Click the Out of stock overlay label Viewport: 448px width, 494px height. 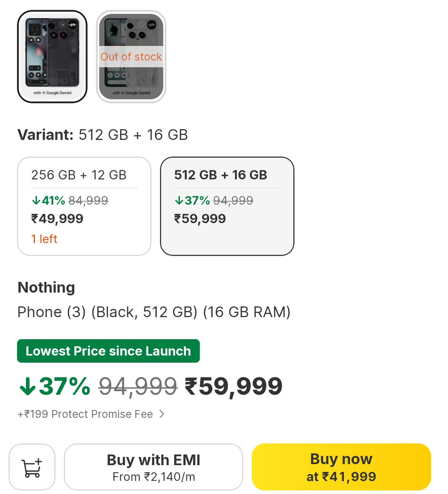pyautogui.click(x=131, y=57)
